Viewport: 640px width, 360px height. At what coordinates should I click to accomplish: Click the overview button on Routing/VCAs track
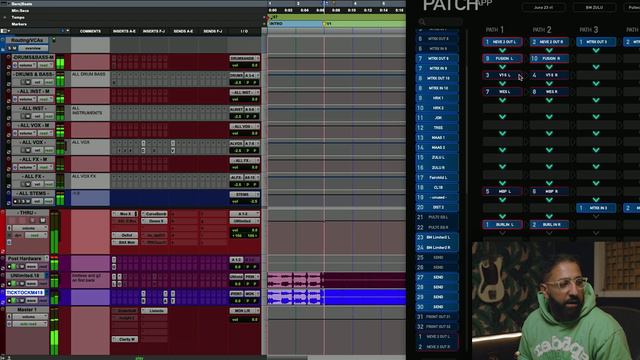click(x=33, y=48)
